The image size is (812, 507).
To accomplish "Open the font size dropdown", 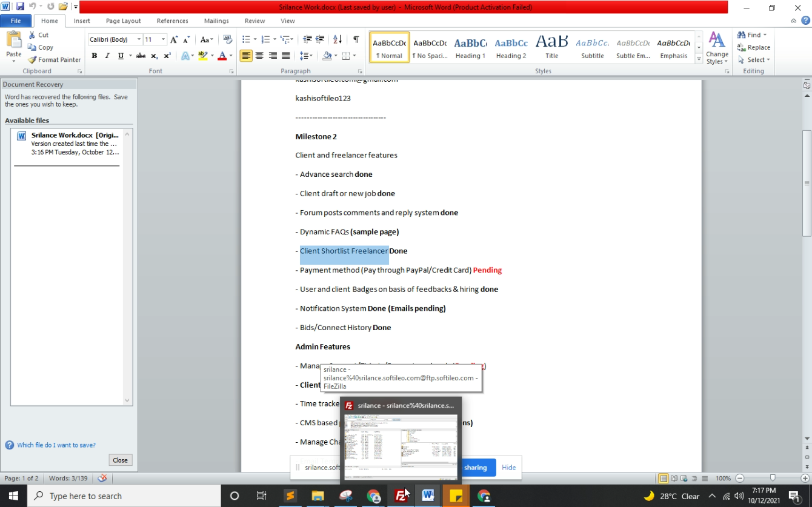I will click(x=163, y=39).
